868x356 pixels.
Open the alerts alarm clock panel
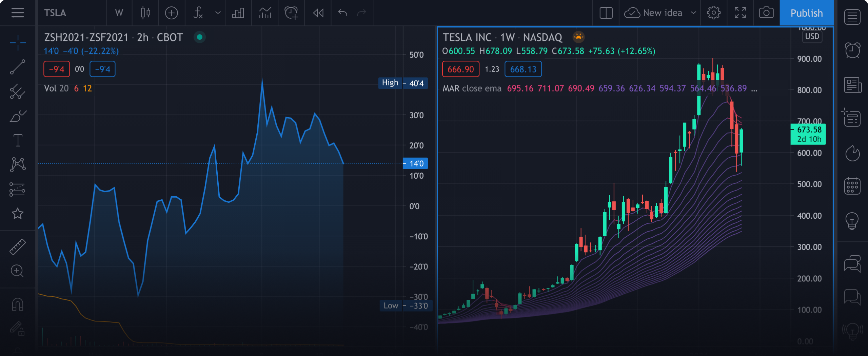[x=852, y=51]
